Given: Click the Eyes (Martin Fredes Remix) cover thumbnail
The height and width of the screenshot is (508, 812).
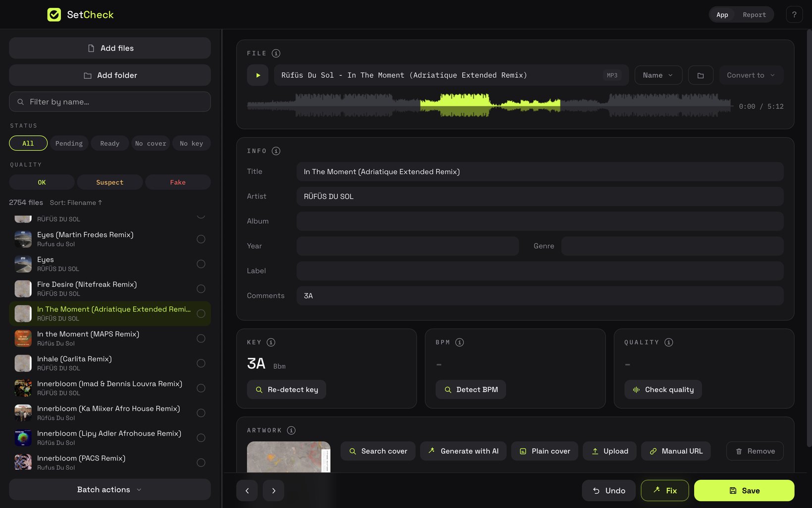Looking at the screenshot, I should tap(23, 239).
